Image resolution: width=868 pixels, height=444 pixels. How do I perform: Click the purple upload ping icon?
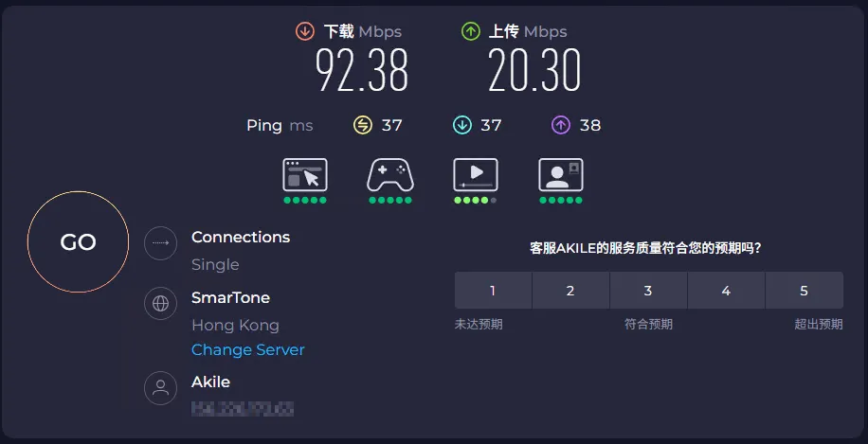click(561, 125)
